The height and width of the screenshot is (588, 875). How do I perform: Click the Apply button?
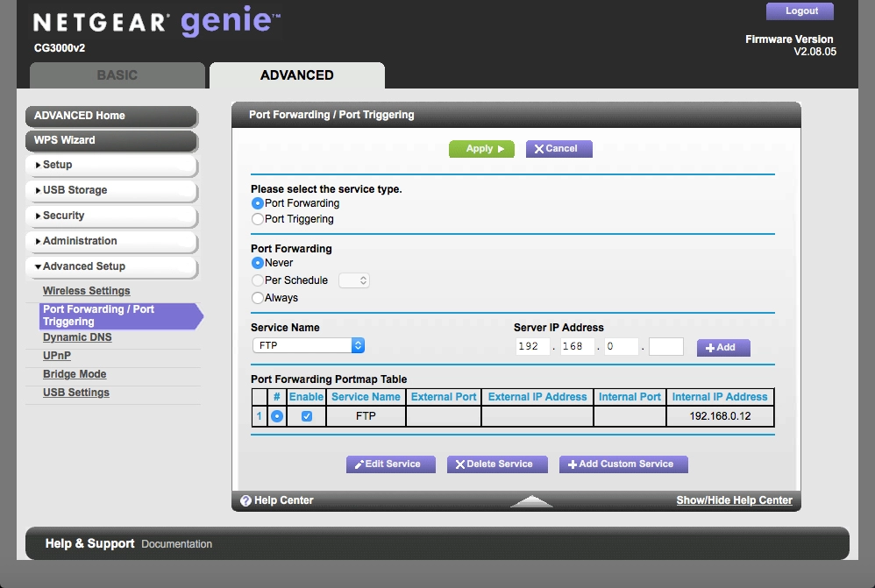coord(481,149)
